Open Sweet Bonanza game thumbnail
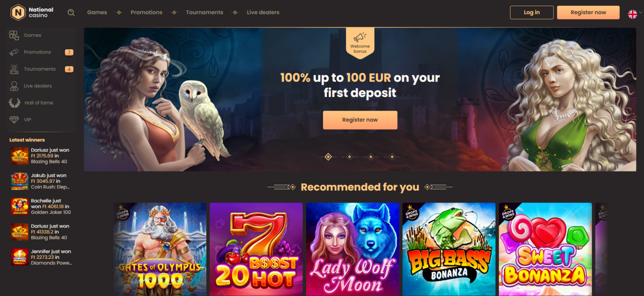 point(545,249)
